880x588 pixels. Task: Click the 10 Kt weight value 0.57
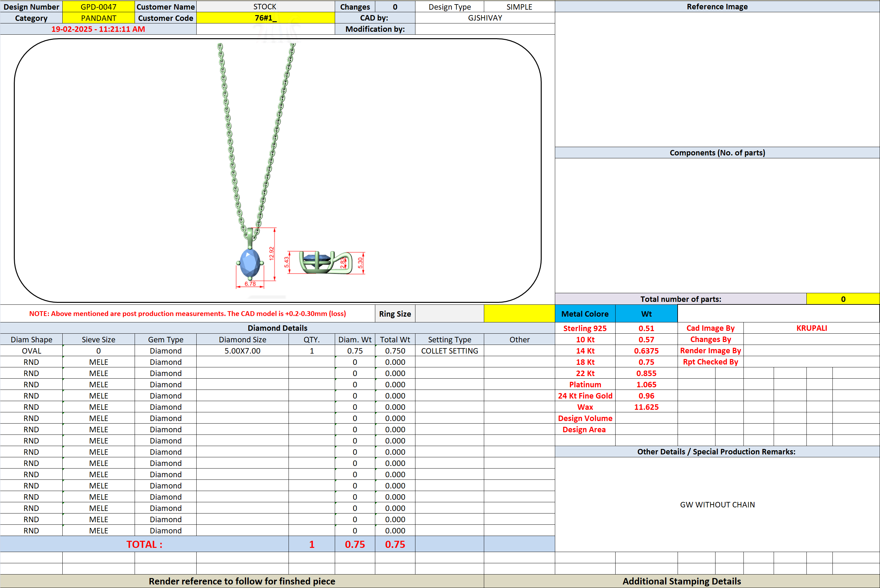646,339
